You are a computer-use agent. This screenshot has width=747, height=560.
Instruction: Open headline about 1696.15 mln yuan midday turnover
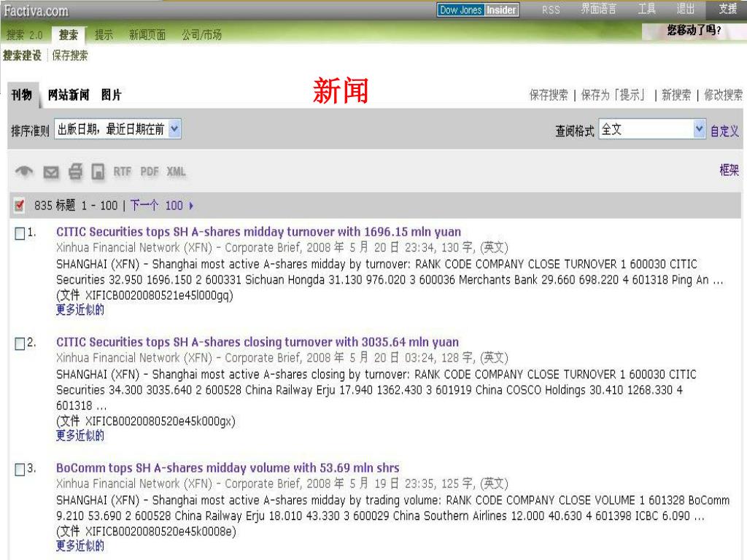click(259, 232)
